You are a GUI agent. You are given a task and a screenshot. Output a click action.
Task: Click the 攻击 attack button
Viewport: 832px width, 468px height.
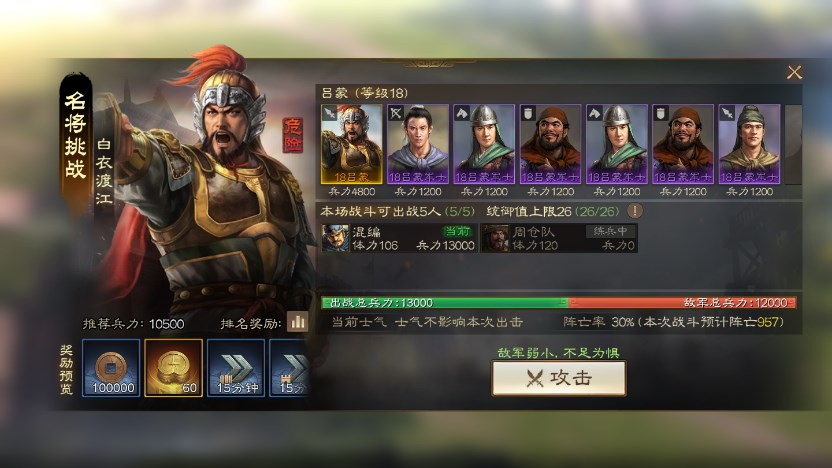click(x=559, y=378)
